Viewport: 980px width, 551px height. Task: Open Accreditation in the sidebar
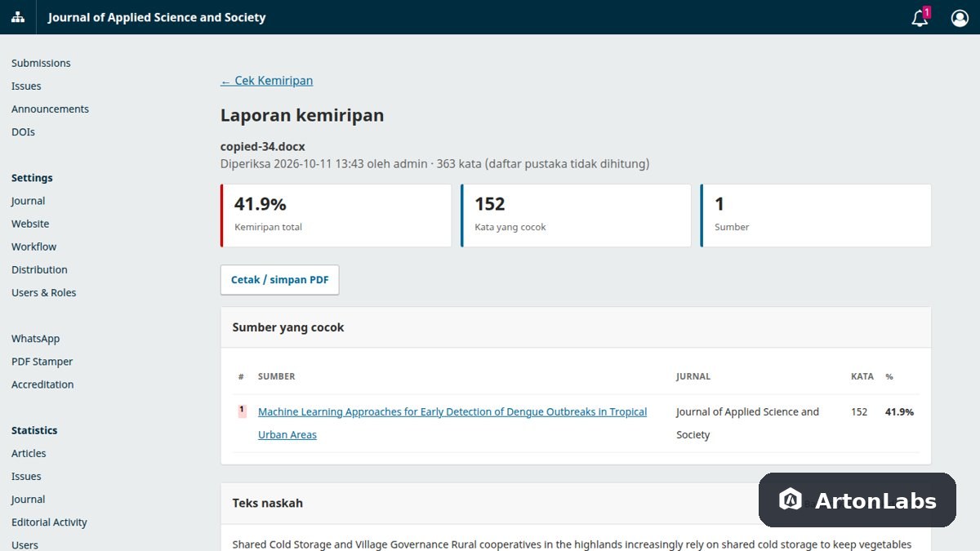42,384
